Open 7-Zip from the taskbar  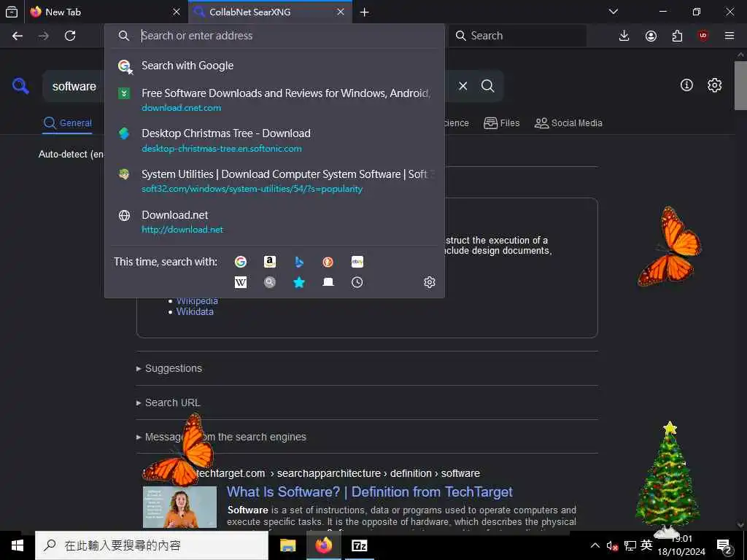[x=359, y=545]
